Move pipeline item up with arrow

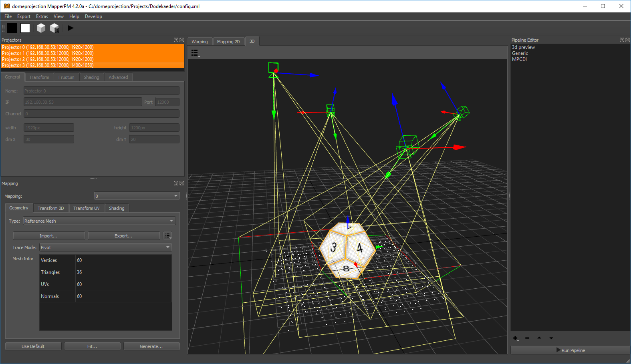tap(539, 338)
